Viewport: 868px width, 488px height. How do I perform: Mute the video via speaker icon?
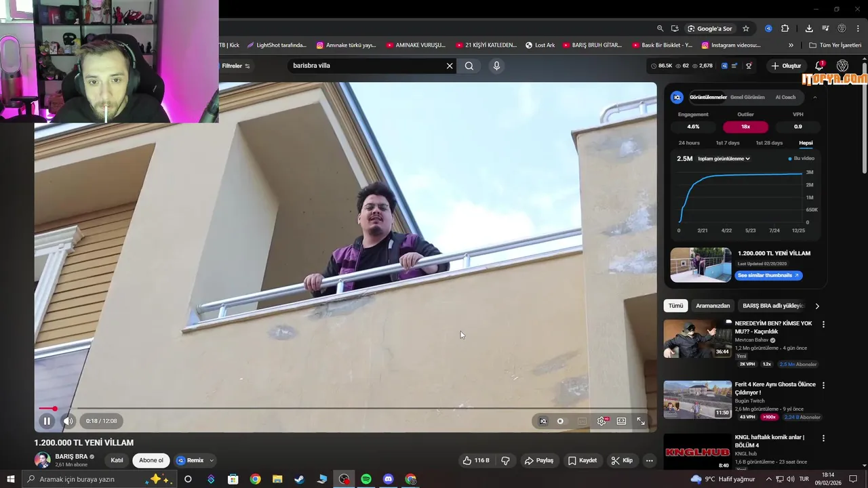coord(68,421)
